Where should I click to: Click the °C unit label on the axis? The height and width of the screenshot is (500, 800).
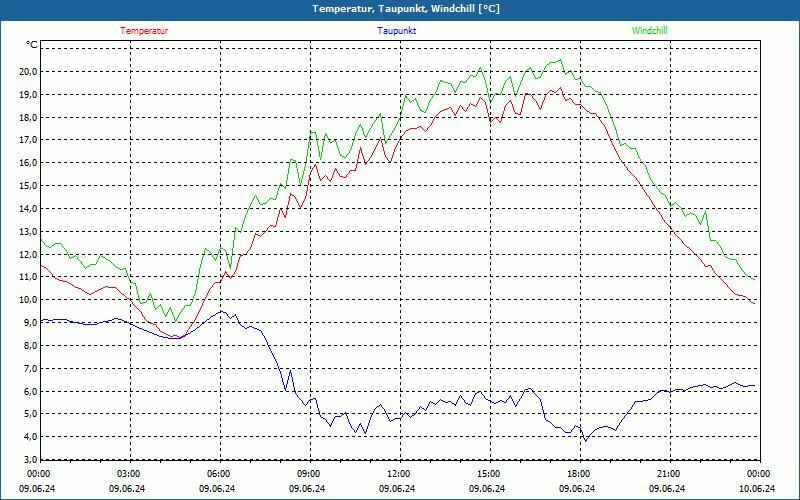[32, 45]
